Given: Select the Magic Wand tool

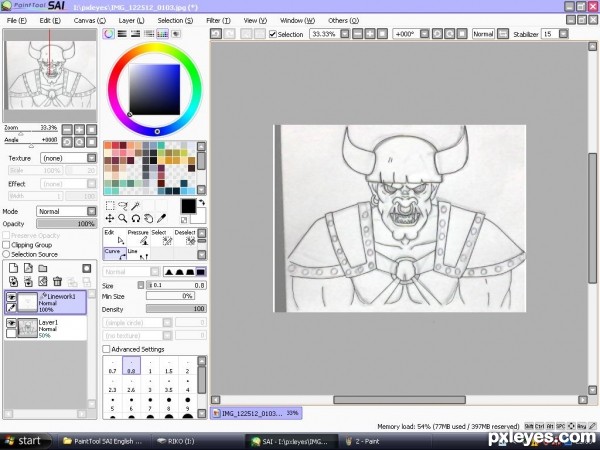Looking at the screenshot, I should [x=135, y=206].
